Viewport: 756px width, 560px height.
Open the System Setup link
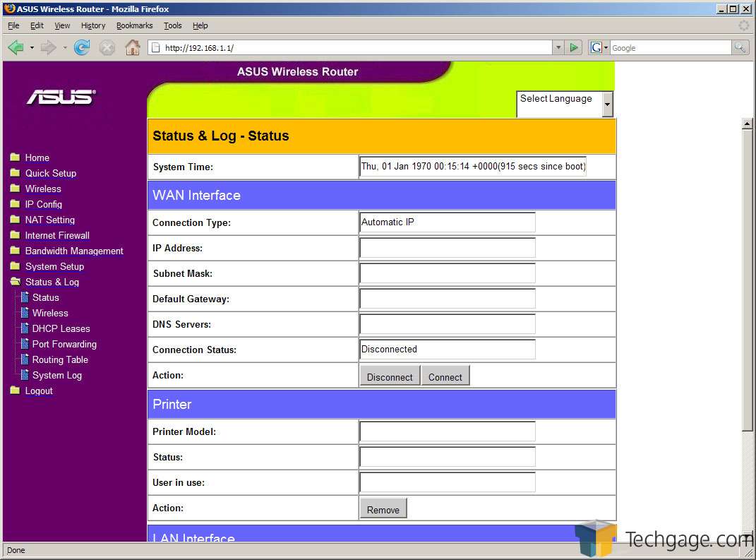(54, 266)
